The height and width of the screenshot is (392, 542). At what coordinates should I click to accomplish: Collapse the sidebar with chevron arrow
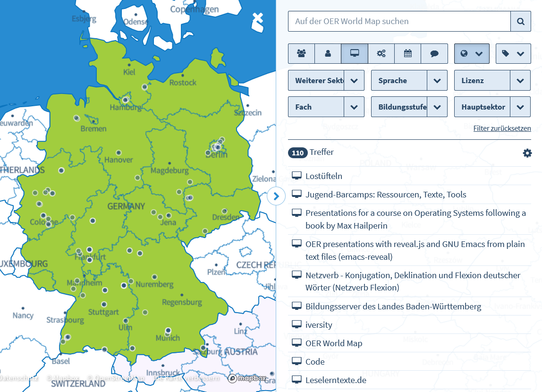276,196
